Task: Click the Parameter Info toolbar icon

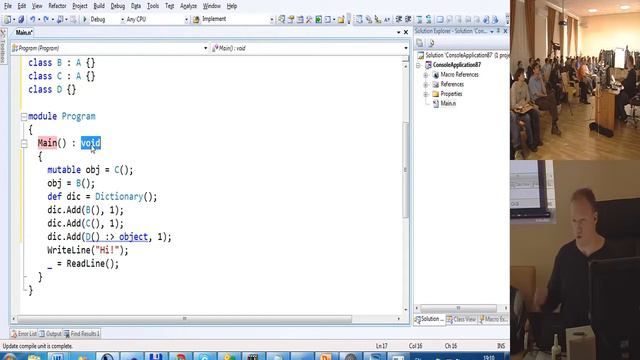Action: 369,19
